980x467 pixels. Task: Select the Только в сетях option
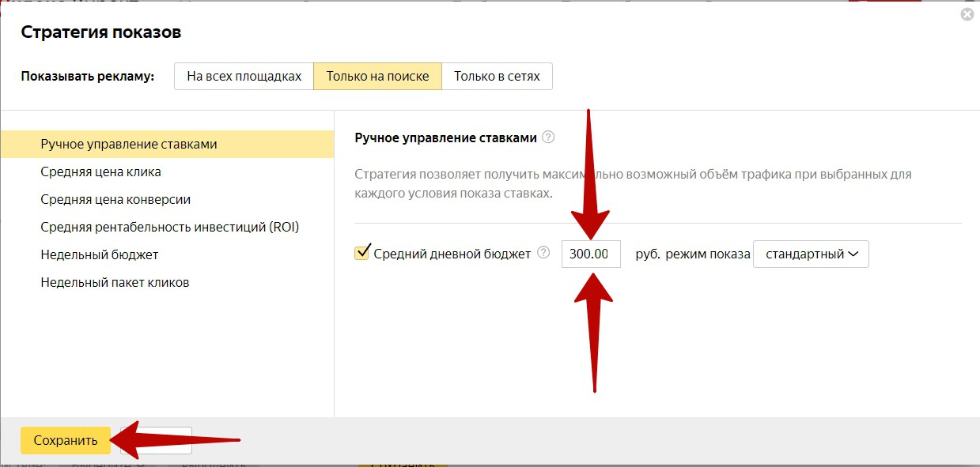pos(497,77)
